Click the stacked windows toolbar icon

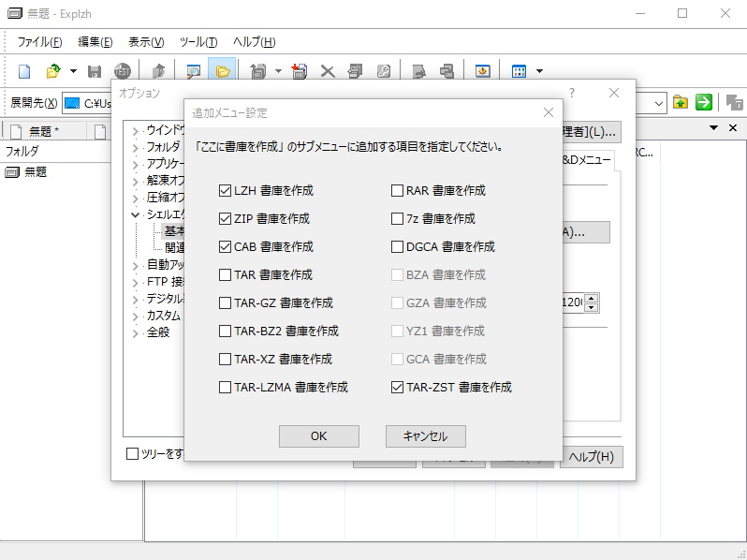pos(447,71)
